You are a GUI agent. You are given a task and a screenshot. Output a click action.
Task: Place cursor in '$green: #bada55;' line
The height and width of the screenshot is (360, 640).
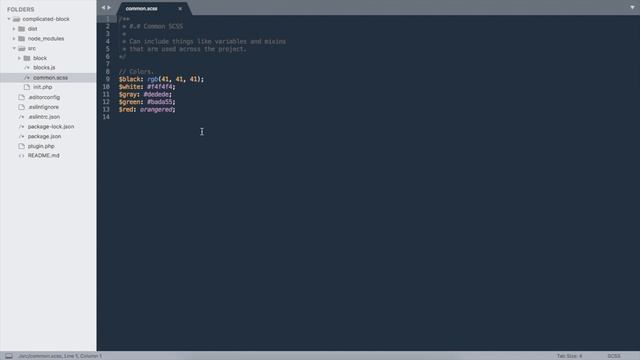click(x=147, y=102)
